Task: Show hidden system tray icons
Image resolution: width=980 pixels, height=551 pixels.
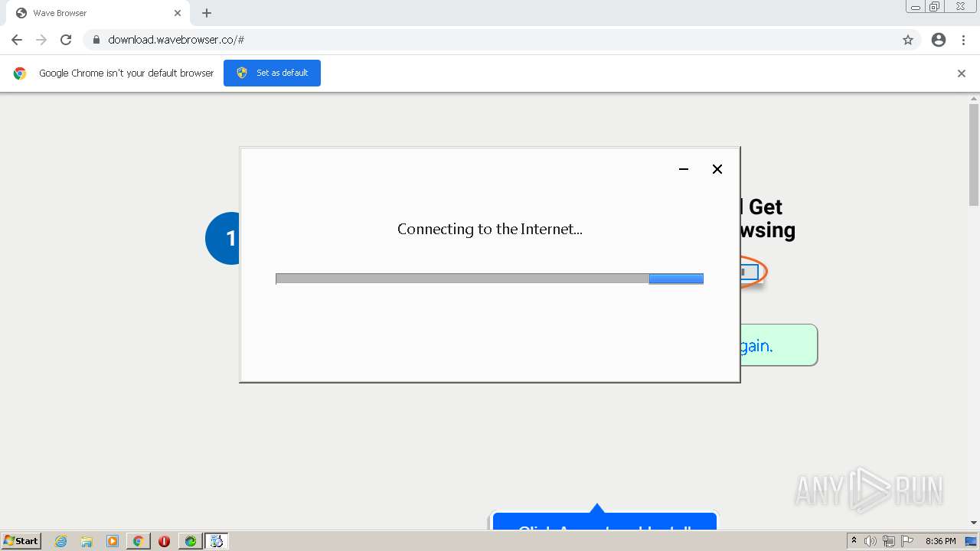Action: tap(854, 541)
